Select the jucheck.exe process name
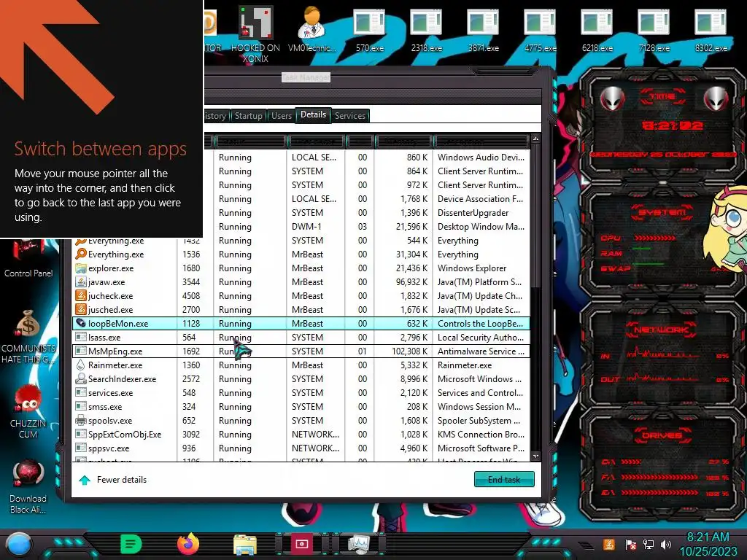Viewport: 747px width, 560px height. point(110,296)
